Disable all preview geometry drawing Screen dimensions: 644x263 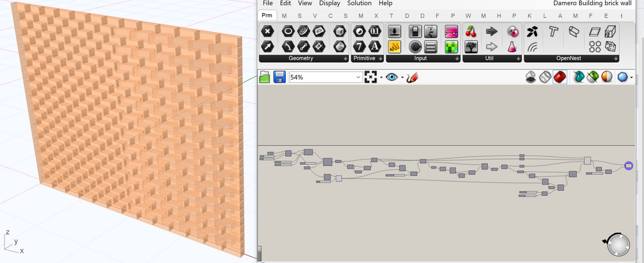pos(531,77)
